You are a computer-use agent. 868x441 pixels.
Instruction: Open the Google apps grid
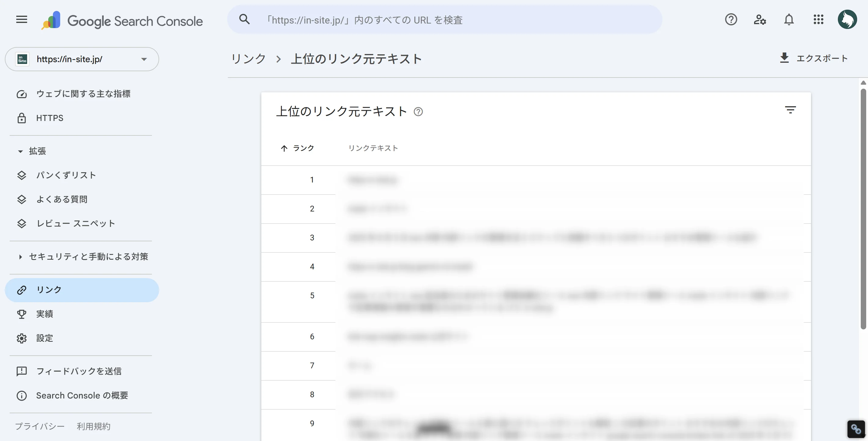(819, 20)
